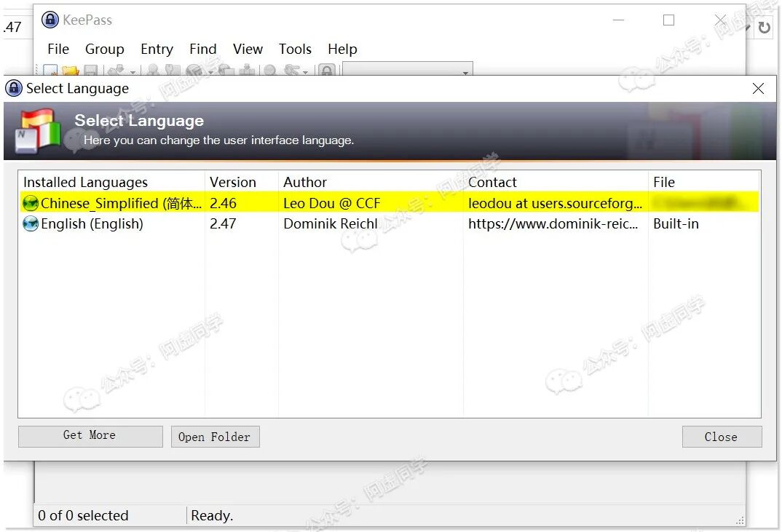Click the KeePass lock icon in title bar

click(x=50, y=20)
